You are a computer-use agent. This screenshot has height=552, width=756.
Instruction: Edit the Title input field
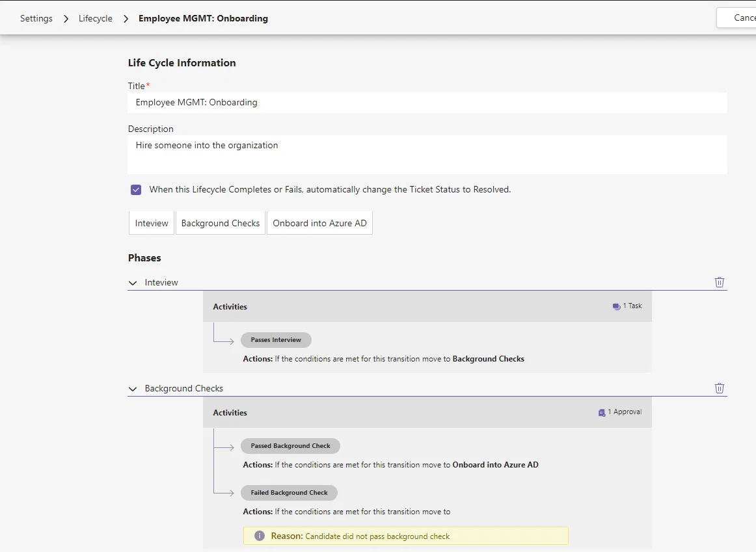[x=427, y=103]
